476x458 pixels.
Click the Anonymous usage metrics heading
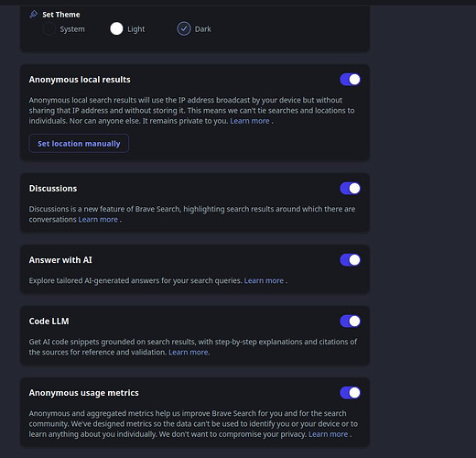84,393
